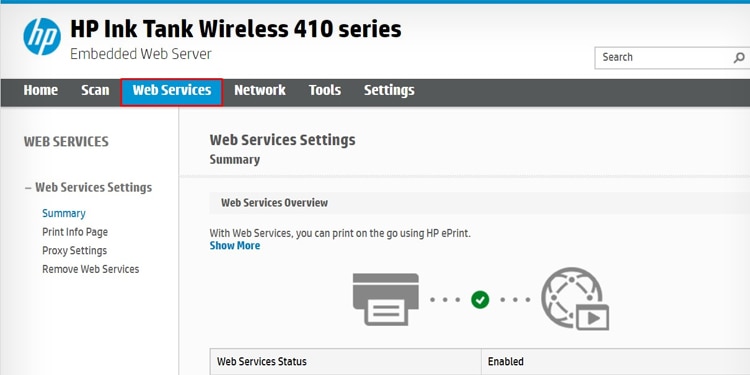The image size is (750, 375).
Task: Click the printer illustration icon
Action: click(x=386, y=299)
